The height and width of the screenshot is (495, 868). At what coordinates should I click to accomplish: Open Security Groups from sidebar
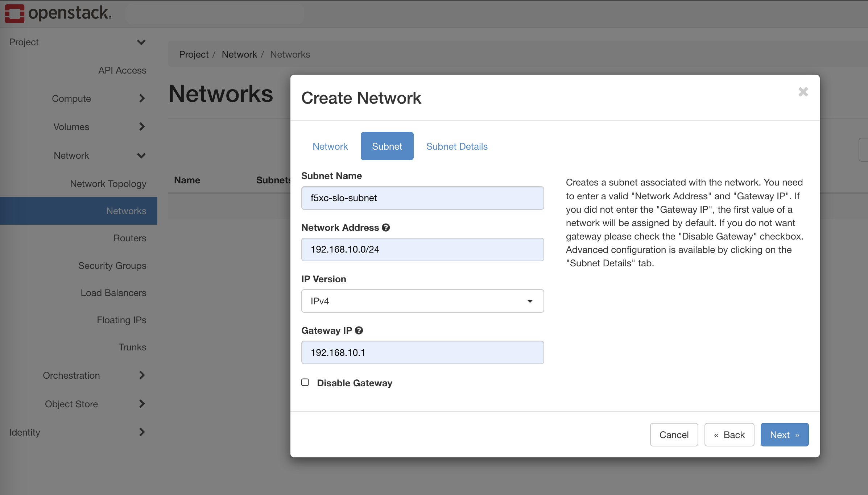point(112,266)
